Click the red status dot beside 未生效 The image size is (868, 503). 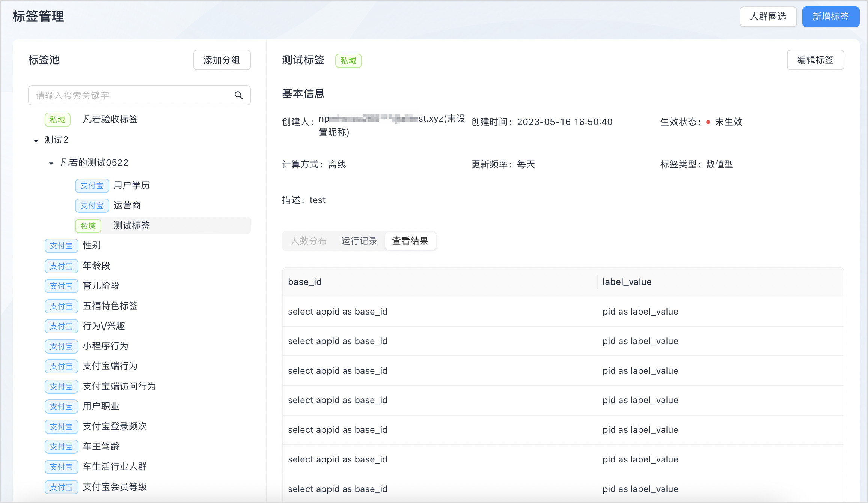coord(708,122)
